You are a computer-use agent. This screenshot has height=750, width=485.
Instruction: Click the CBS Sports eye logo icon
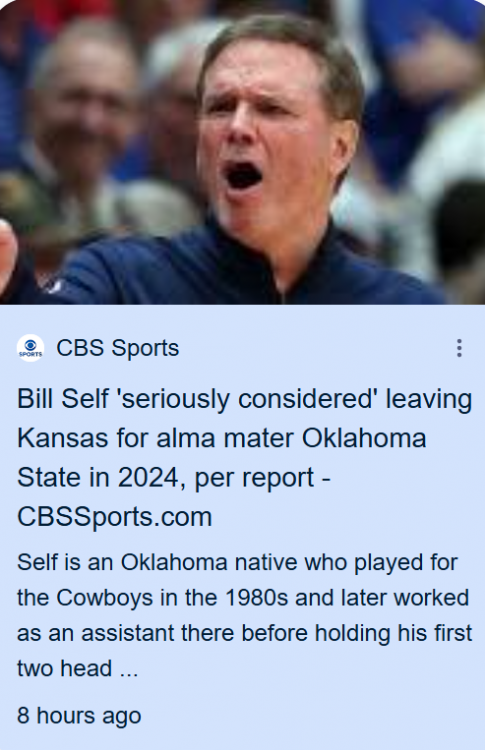[31, 348]
